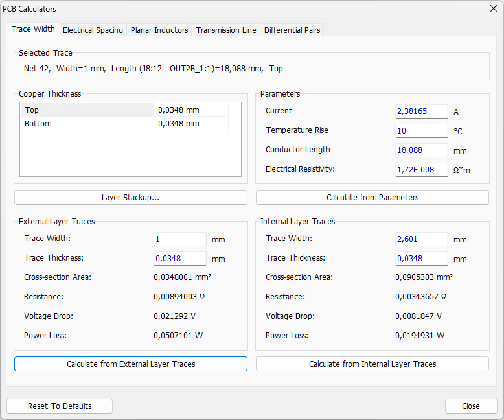Click the Reset To Defaults button
This screenshot has width=504, height=420.
tap(60, 406)
